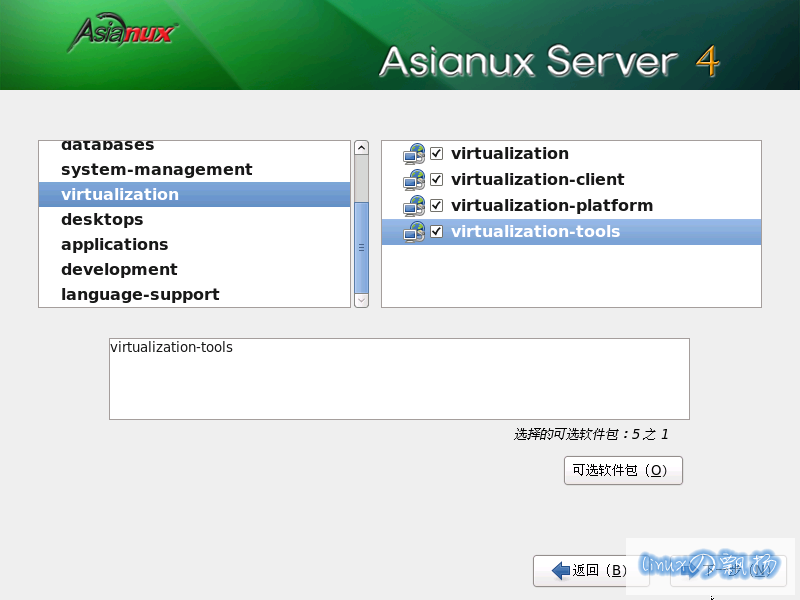Viewport: 800px width, 600px height.
Task: Click the virtualization-platform group name
Action: (552, 206)
